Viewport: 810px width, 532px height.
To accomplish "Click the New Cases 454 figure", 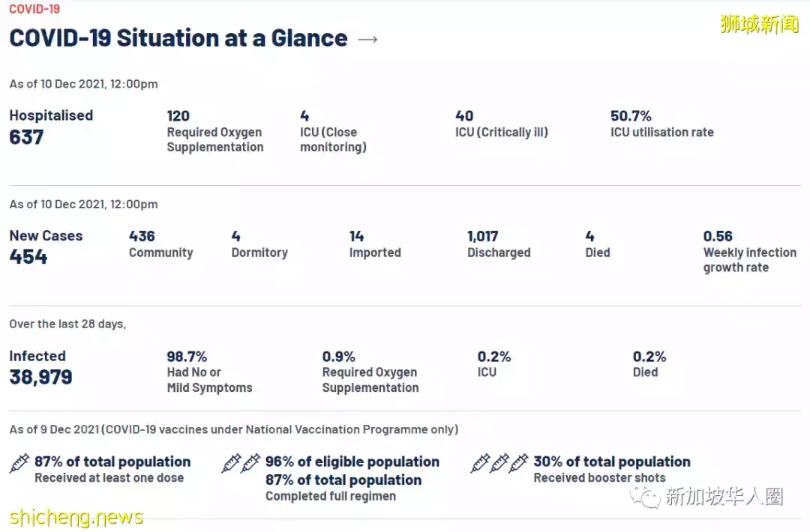I will tap(28, 257).
